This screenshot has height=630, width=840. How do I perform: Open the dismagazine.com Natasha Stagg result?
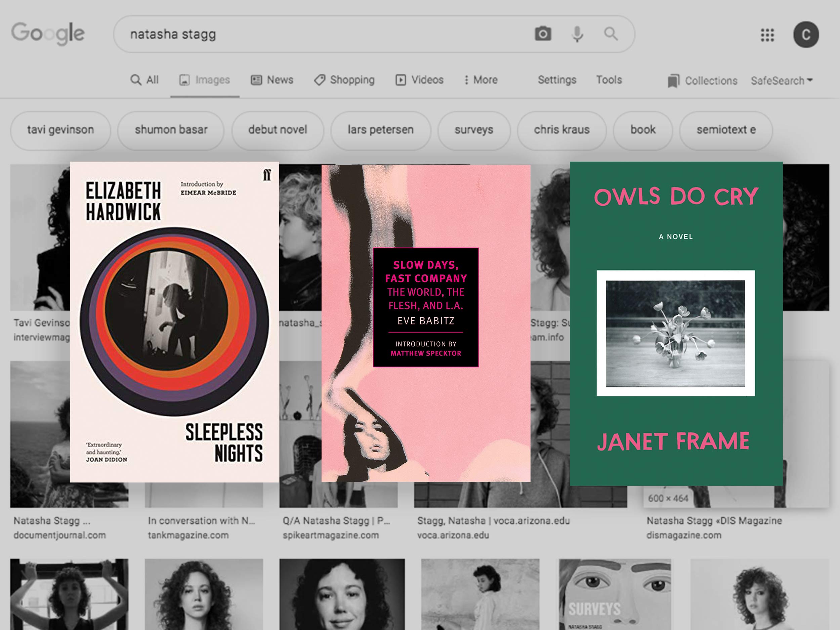tap(714, 528)
